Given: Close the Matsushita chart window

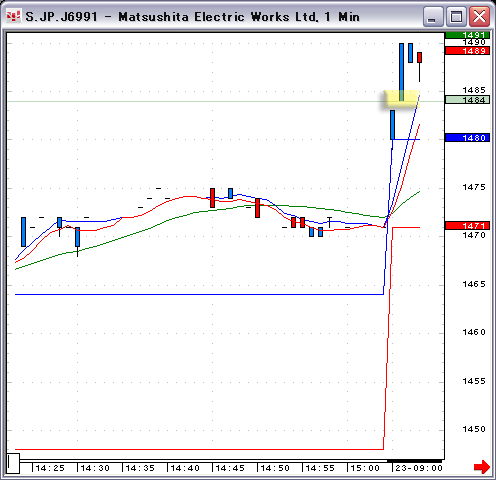Looking at the screenshot, I should 479,16.
